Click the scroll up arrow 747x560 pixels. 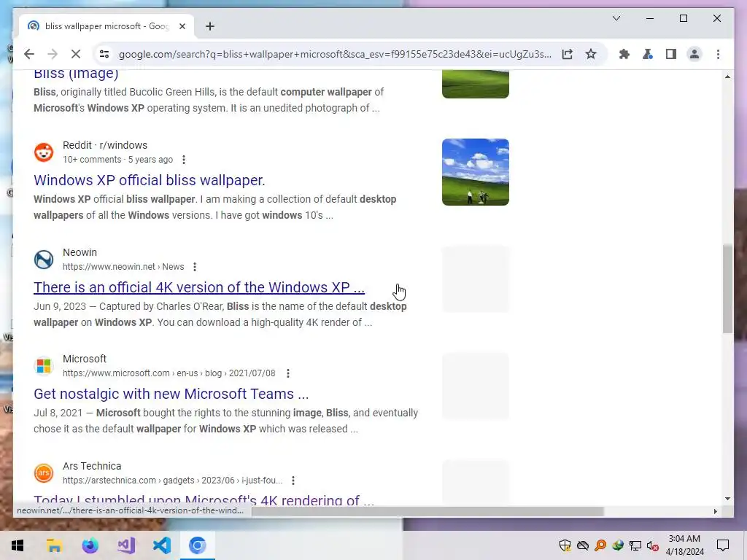pos(727,77)
